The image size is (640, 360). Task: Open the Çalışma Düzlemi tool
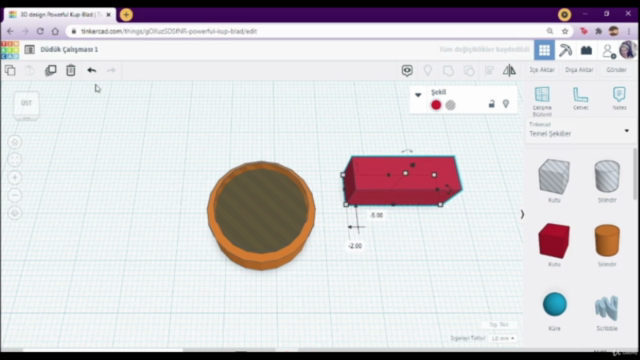click(542, 101)
